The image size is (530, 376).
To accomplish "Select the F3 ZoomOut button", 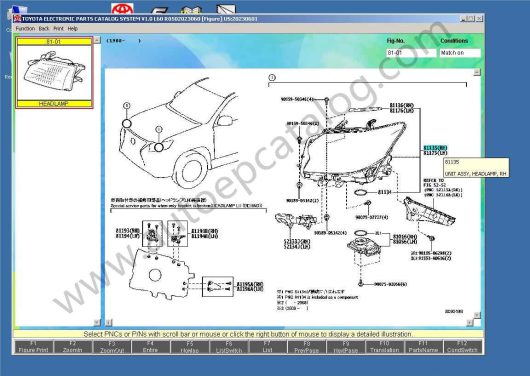I will click(112, 347).
